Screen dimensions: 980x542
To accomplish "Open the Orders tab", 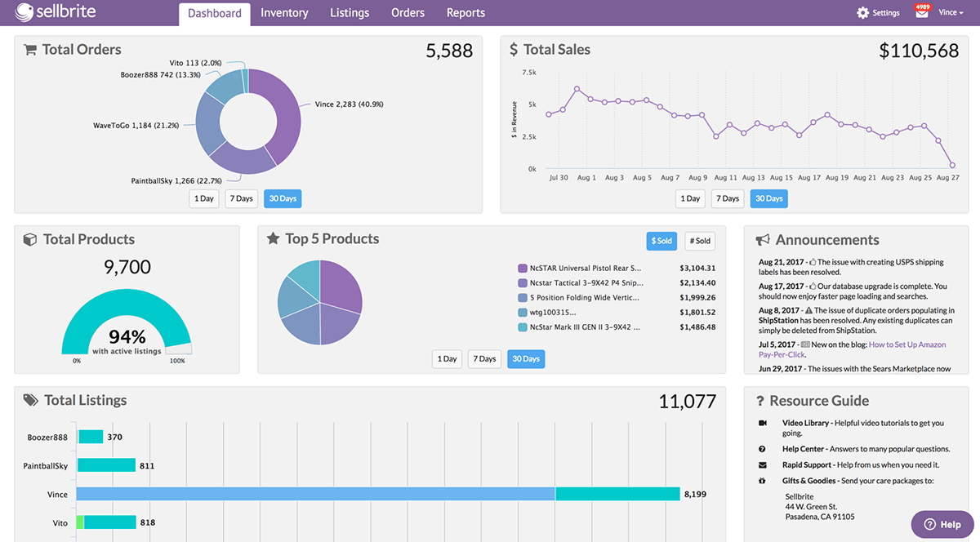I will pos(408,13).
